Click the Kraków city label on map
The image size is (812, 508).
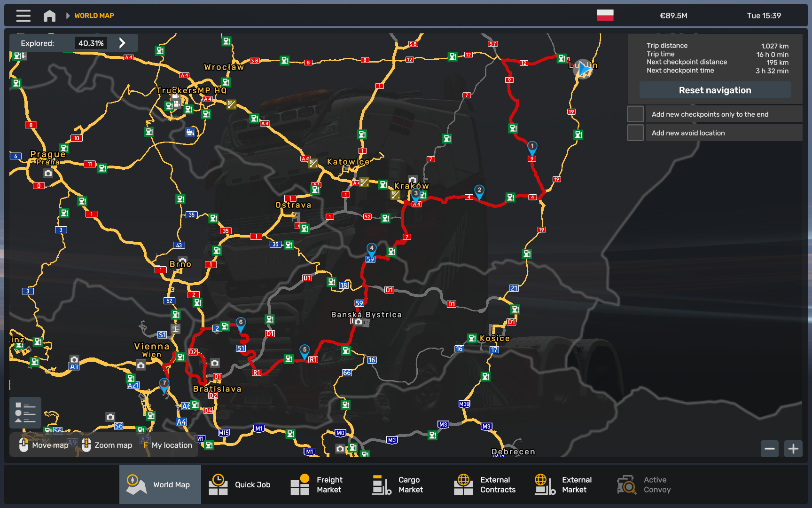click(x=411, y=186)
